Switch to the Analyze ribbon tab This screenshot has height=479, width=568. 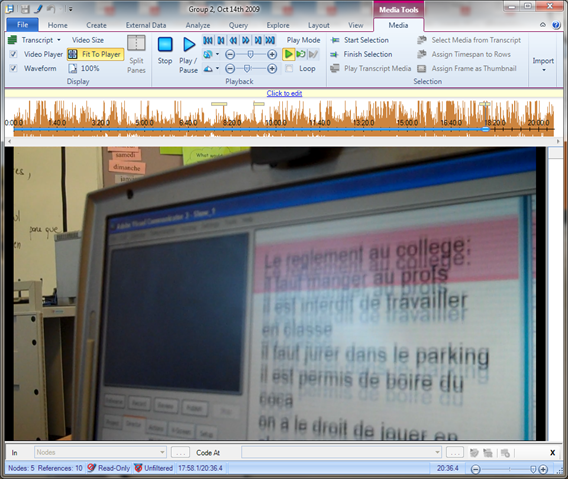(198, 25)
